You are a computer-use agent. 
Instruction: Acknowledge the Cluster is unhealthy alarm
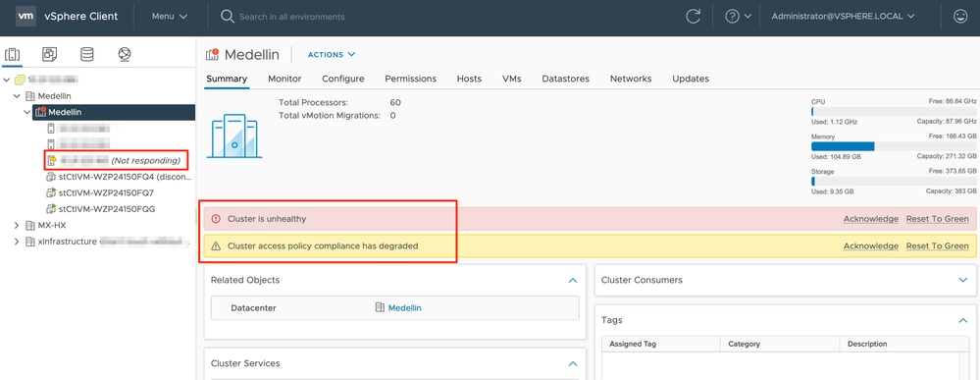click(871, 219)
